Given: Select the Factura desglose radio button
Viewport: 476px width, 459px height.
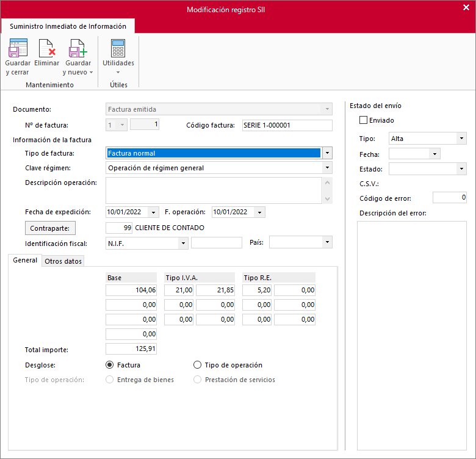Looking at the screenshot, I should click(110, 365).
